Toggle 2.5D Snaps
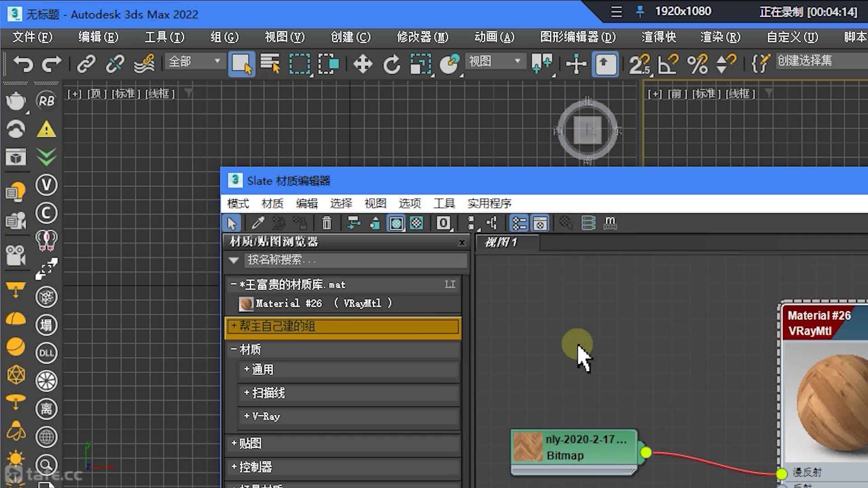The image size is (868, 488). coord(640,64)
